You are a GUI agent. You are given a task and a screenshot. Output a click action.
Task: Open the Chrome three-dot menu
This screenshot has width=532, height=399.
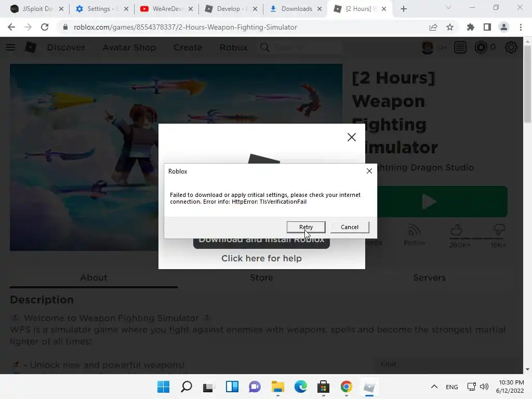521,27
